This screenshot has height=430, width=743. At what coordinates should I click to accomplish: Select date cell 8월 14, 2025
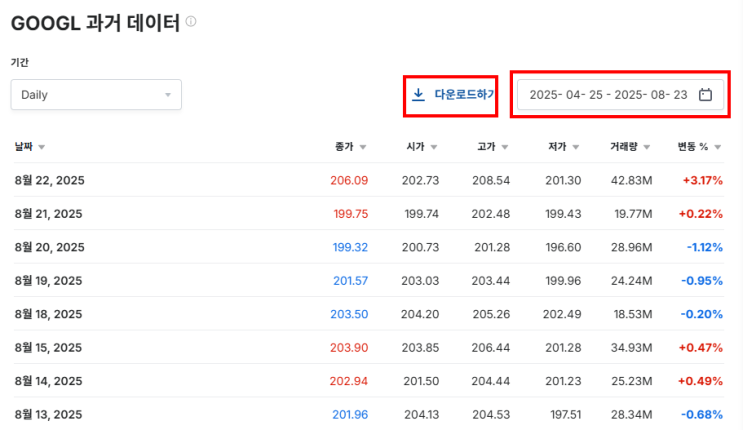48,381
